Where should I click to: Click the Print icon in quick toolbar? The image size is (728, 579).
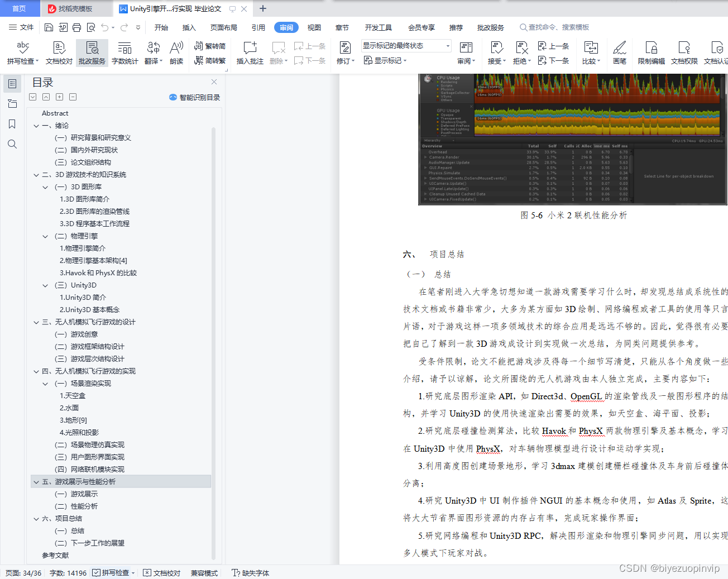click(76, 27)
